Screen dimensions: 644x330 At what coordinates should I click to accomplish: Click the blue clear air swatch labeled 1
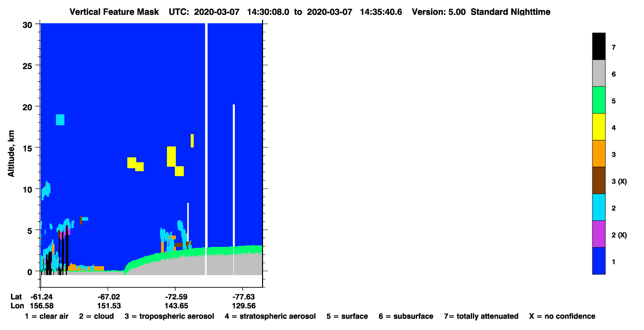(598, 260)
